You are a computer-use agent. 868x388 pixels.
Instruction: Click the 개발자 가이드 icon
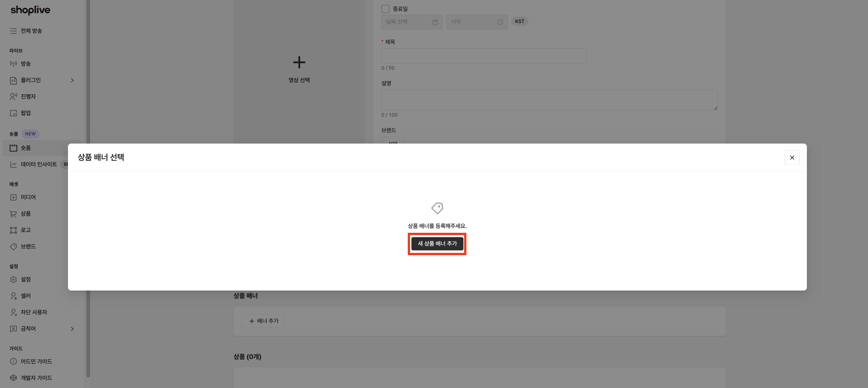click(13, 378)
